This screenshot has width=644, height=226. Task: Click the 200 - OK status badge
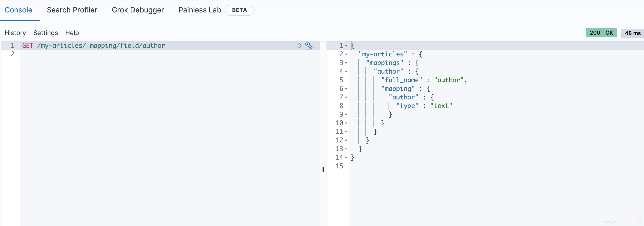[601, 33]
